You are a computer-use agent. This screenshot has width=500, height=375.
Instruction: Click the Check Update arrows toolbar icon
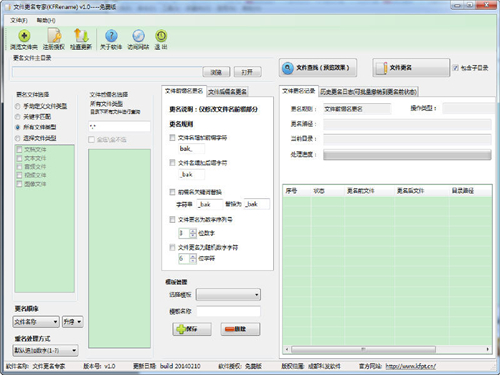tap(81, 36)
